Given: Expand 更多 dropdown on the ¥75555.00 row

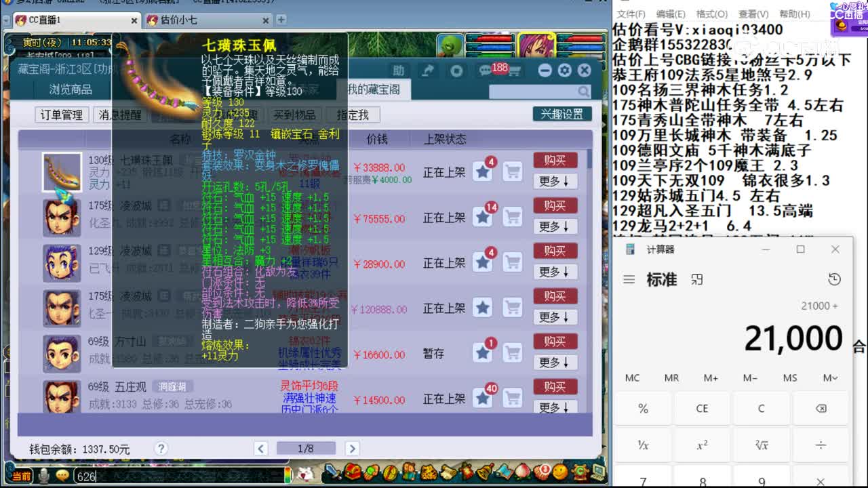Looking at the screenshot, I should pos(555,226).
